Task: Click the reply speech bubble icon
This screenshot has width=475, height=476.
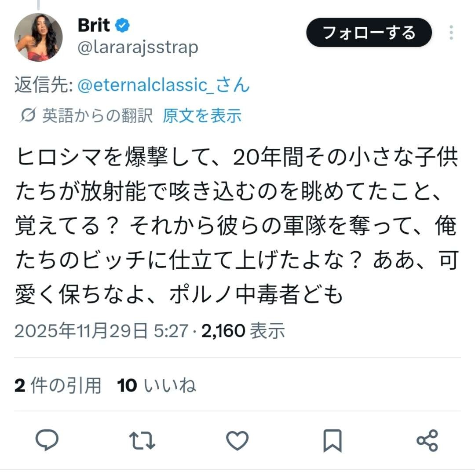Action: tap(47, 440)
